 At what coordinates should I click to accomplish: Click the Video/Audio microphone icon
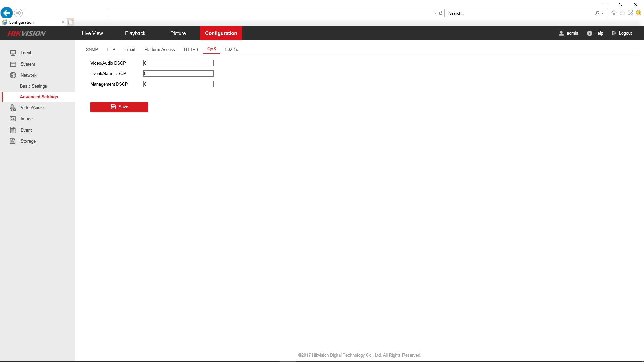(x=13, y=108)
